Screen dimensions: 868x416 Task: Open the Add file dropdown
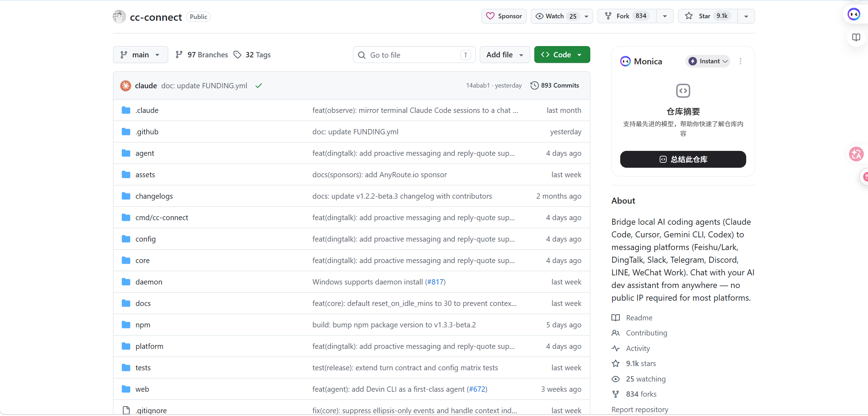pos(505,55)
